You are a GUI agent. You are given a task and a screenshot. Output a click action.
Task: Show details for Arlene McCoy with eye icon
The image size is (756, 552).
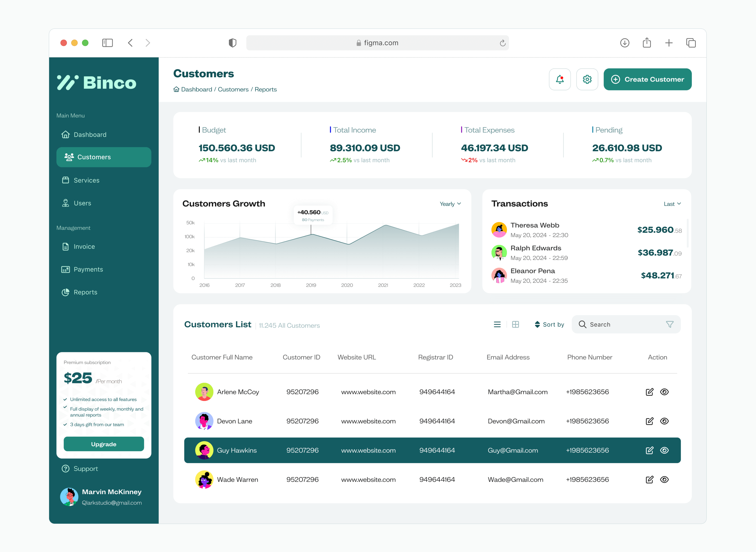[665, 392]
